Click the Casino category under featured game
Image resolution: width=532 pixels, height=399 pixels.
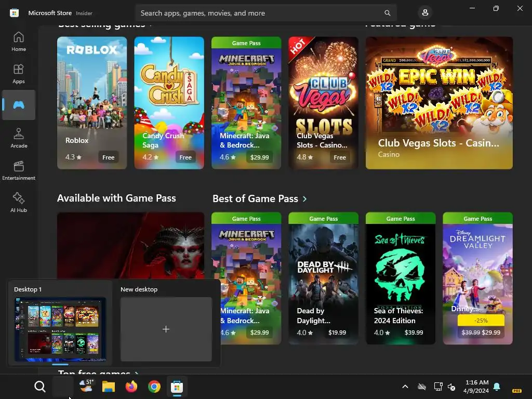pyautogui.click(x=389, y=154)
